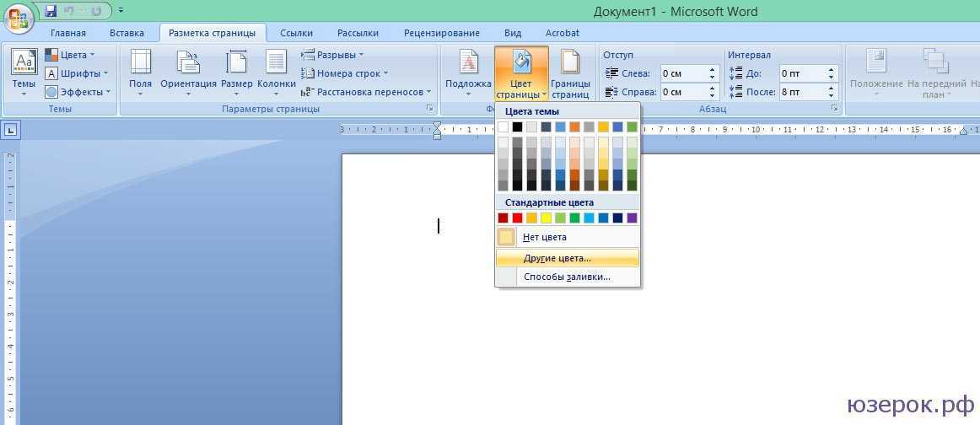Click the right indent marker on ruler

[964, 131]
